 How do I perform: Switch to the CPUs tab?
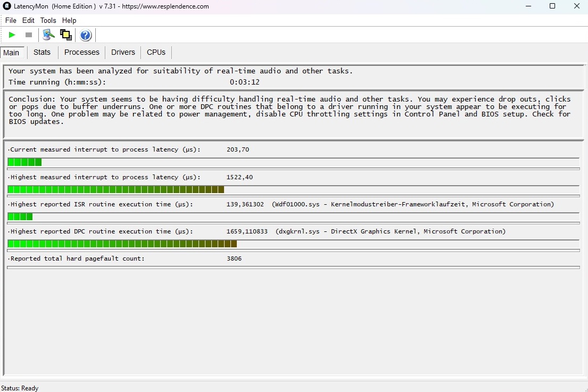click(x=156, y=52)
